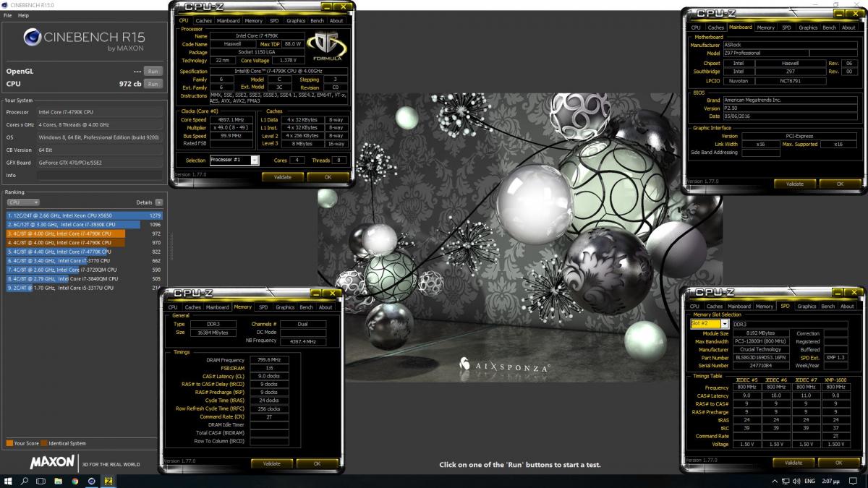Open Google Chrome from the taskbar

[x=75, y=481]
